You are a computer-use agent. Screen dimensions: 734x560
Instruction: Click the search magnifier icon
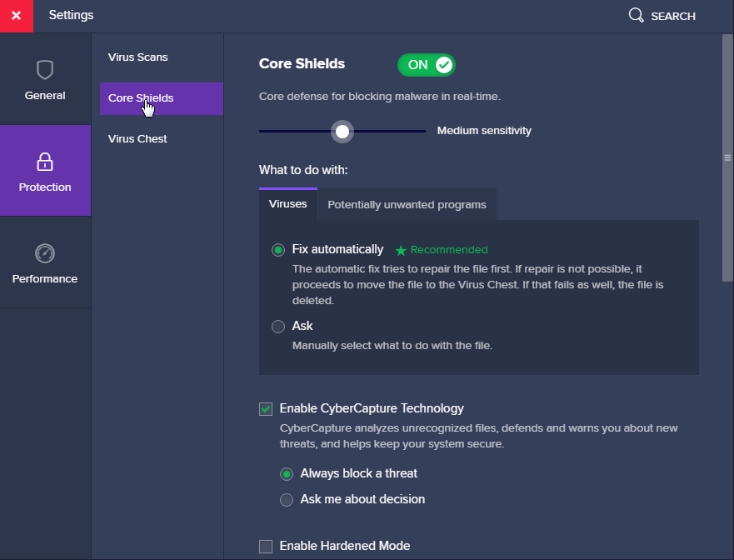636,16
